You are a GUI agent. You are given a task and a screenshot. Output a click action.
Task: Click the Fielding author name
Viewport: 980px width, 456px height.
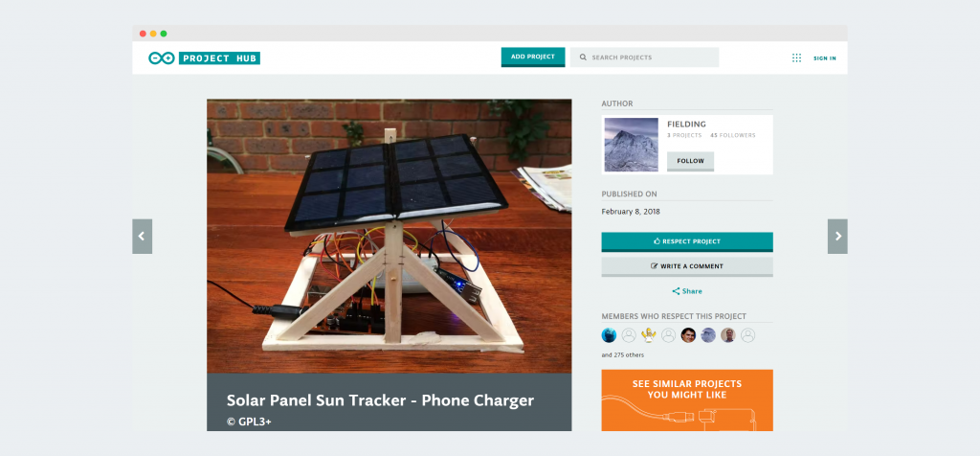click(x=686, y=125)
